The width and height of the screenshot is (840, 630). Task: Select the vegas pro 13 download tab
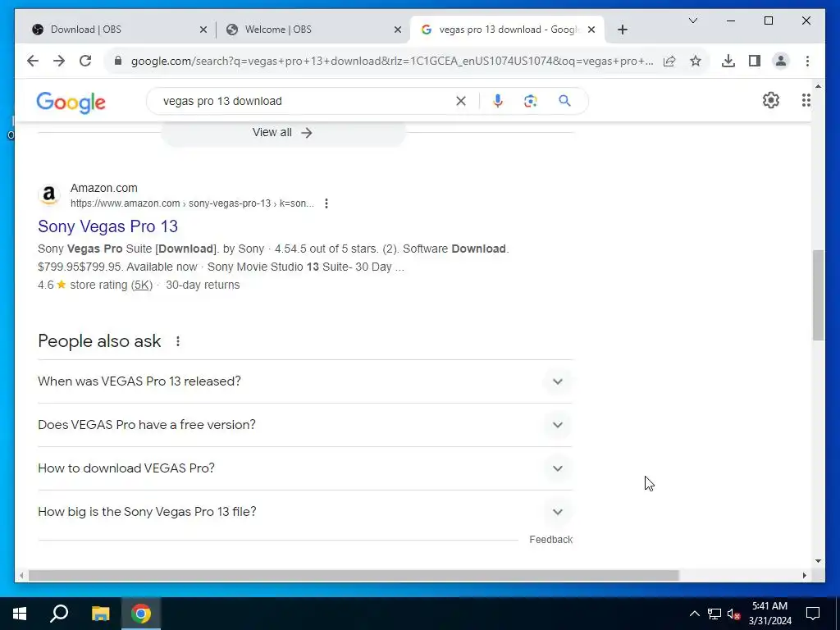coord(507,30)
